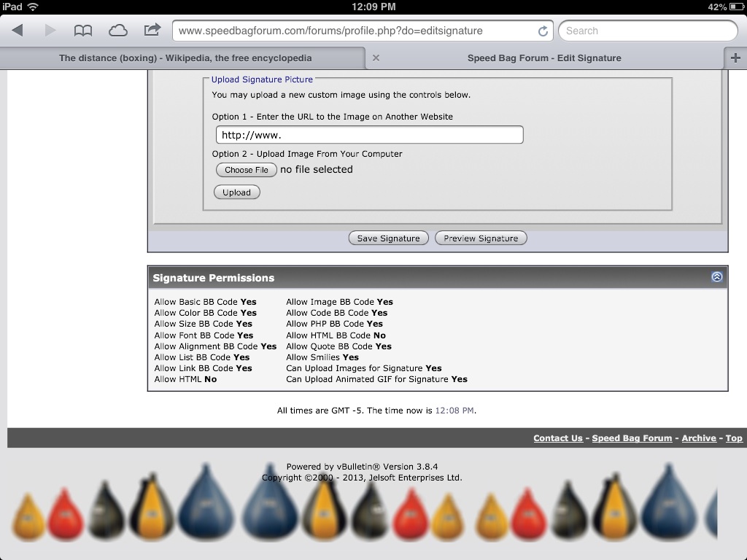The height and width of the screenshot is (560, 747).
Task: Focus the image URL http://www. field
Action: 369,135
